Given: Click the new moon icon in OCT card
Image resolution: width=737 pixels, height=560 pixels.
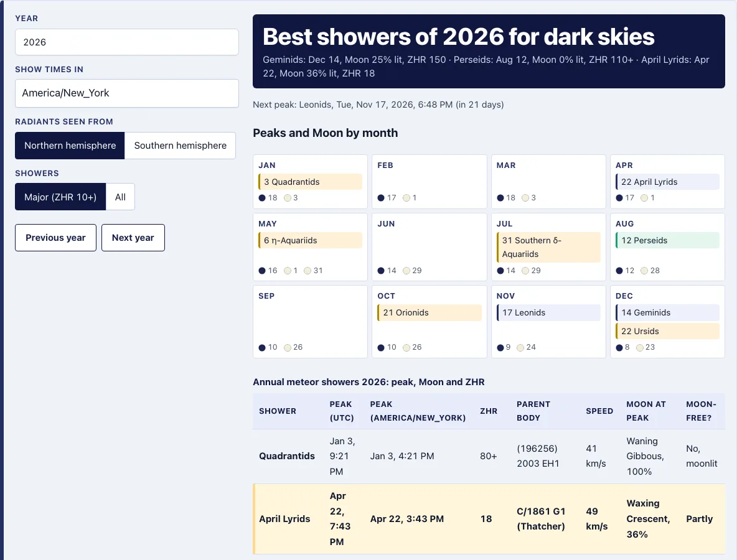Looking at the screenshot, I should [x=381, y=348].
